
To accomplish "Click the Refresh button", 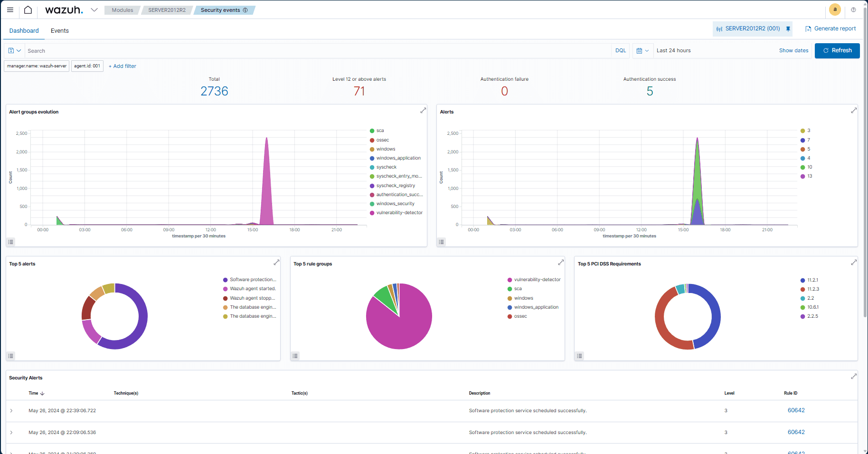I will [837, 50].
